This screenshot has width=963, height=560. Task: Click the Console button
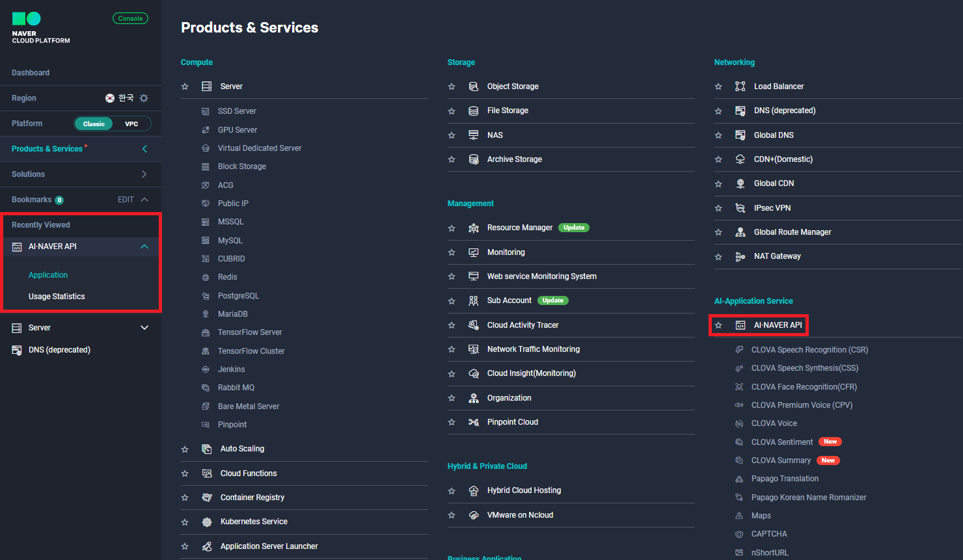point(130,18)
